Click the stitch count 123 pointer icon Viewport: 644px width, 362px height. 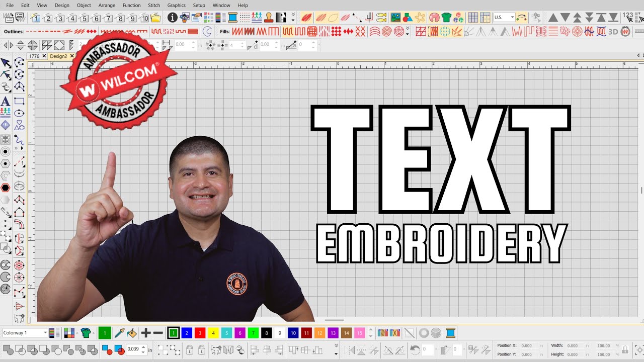click(628, 18)
